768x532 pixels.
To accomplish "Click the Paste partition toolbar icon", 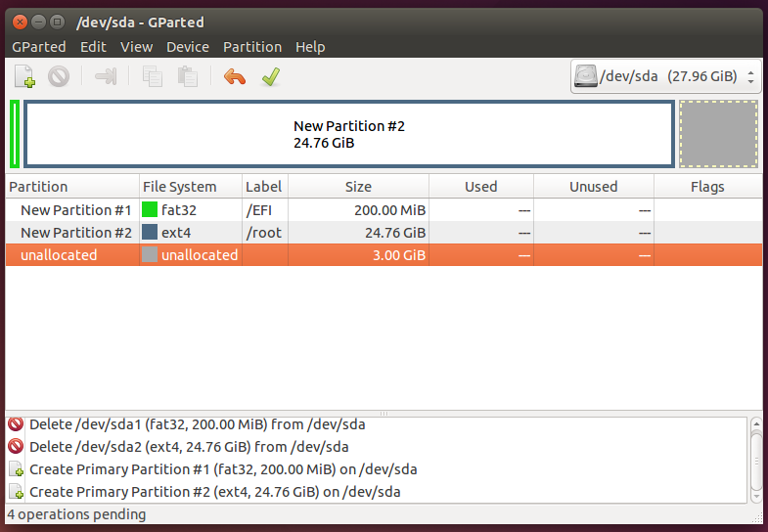I will point(188,77).
